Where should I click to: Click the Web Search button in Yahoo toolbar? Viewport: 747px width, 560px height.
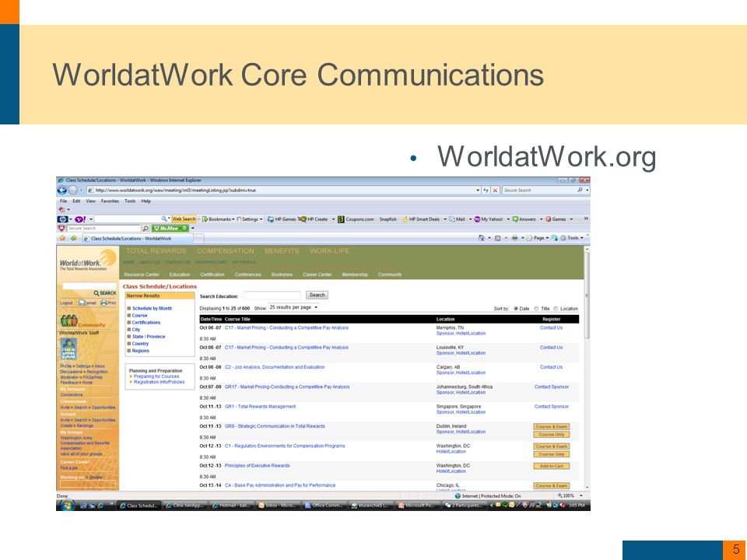(x=184, y=219)
